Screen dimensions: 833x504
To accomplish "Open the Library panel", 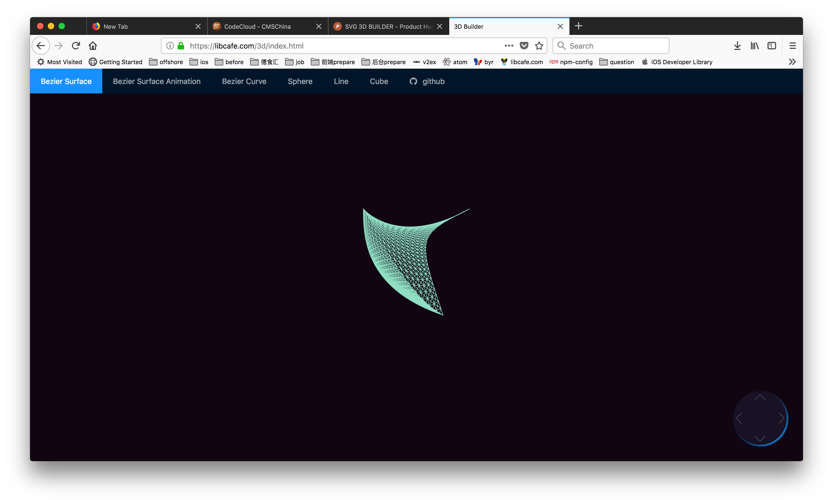I will (754, 46).
